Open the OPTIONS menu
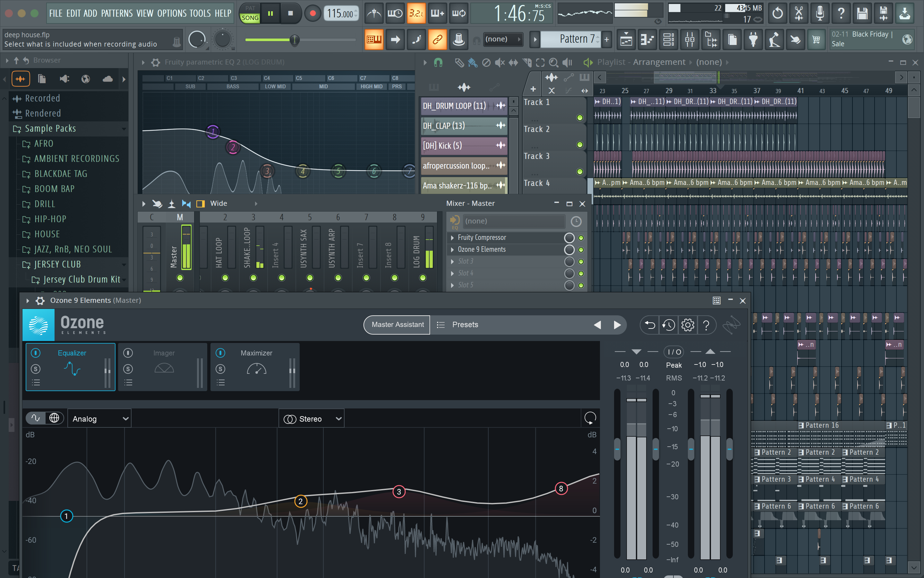 (x=172, y=13)
